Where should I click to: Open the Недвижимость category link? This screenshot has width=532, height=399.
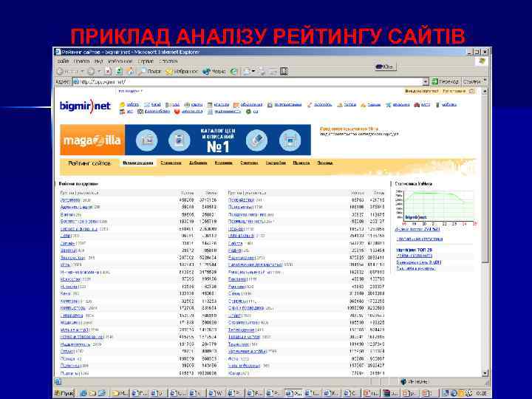tap(75, 344)
